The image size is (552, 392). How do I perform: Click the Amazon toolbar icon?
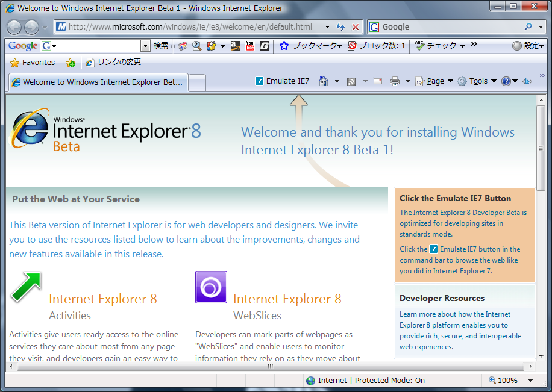point(236,46)
